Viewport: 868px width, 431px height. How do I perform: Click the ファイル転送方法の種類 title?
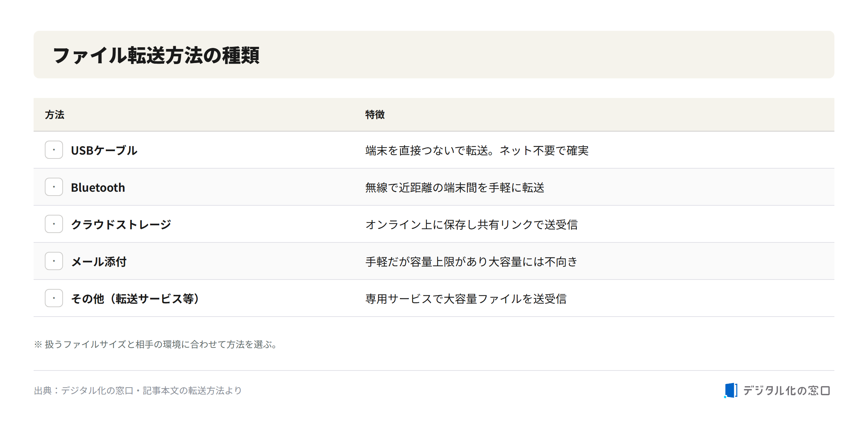156,55
